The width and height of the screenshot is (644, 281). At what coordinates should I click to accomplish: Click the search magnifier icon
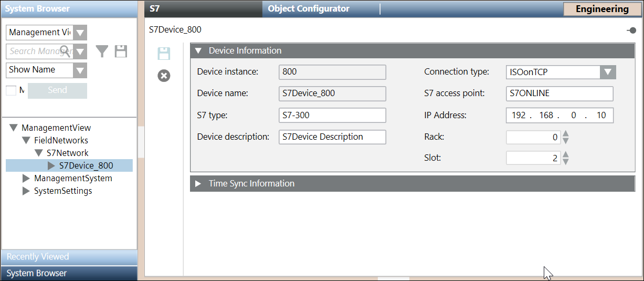[65, 51]
